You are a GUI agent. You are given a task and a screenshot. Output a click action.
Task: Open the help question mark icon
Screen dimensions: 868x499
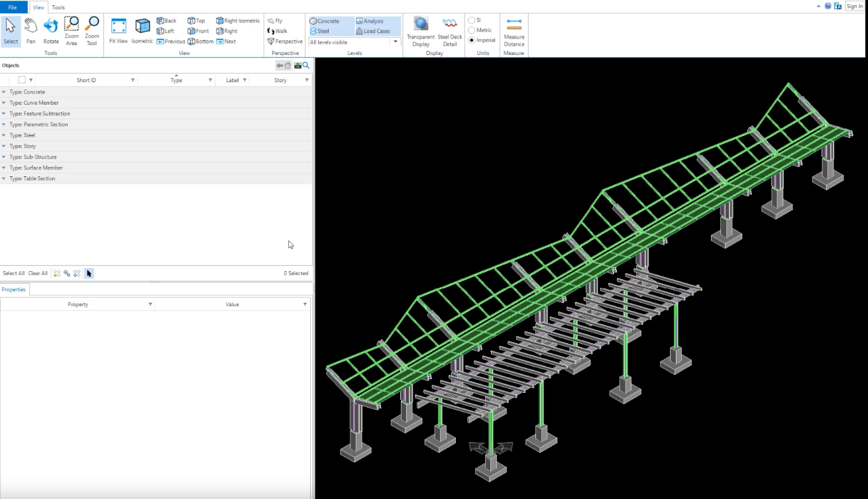828,6
